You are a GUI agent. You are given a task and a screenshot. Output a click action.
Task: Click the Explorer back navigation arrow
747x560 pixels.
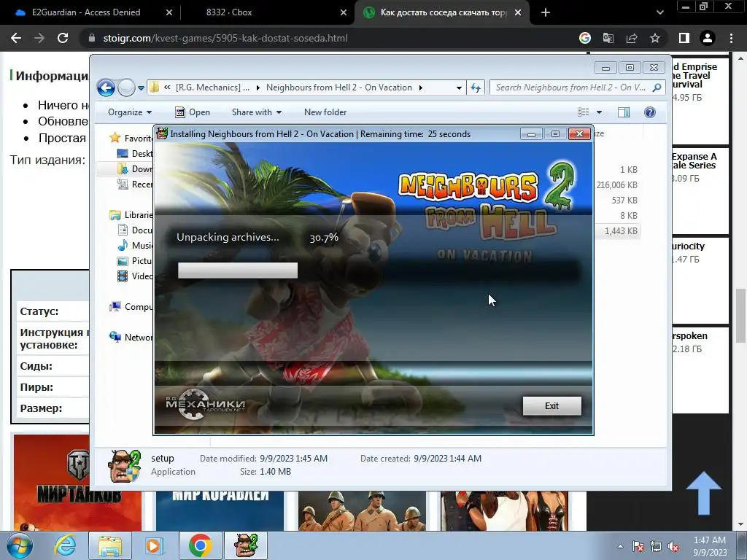(106, 87)
